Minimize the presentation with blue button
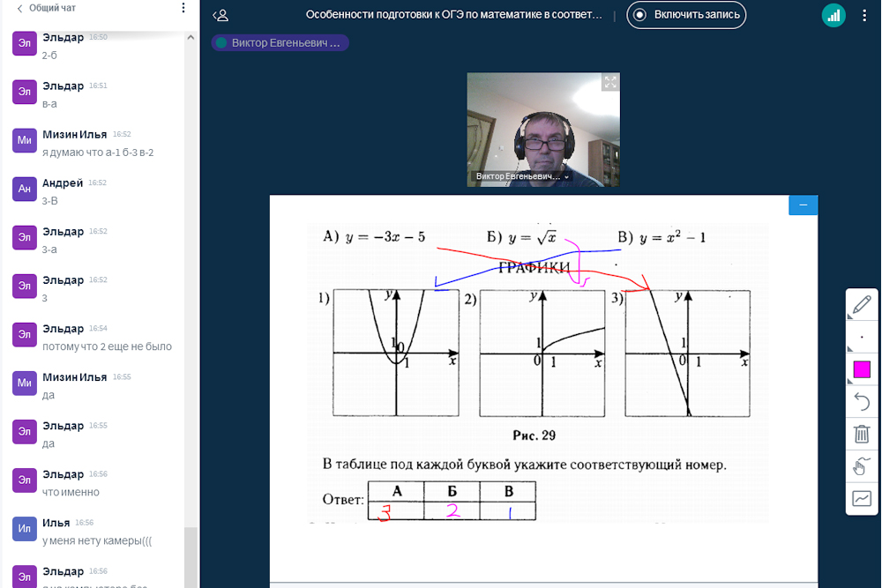The width and height of the screenshot is (882, 588). pyautogui.click(x=803, y=205)
